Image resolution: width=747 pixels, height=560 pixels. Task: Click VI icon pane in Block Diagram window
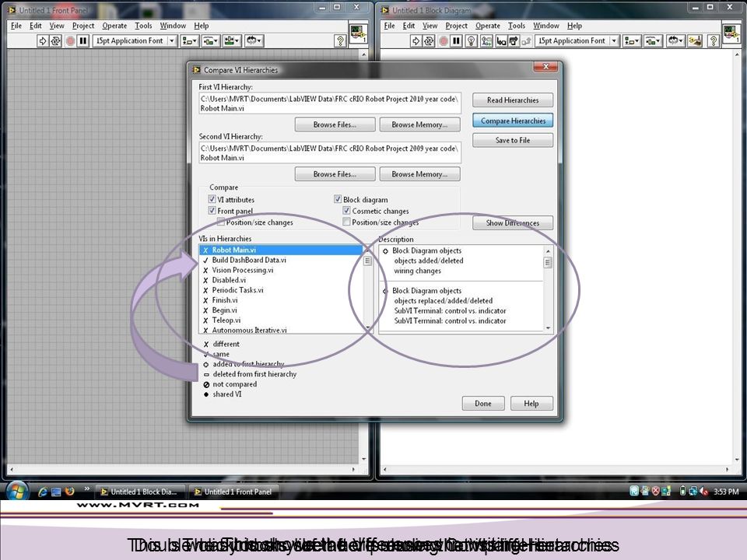click(x=731, y=33)
